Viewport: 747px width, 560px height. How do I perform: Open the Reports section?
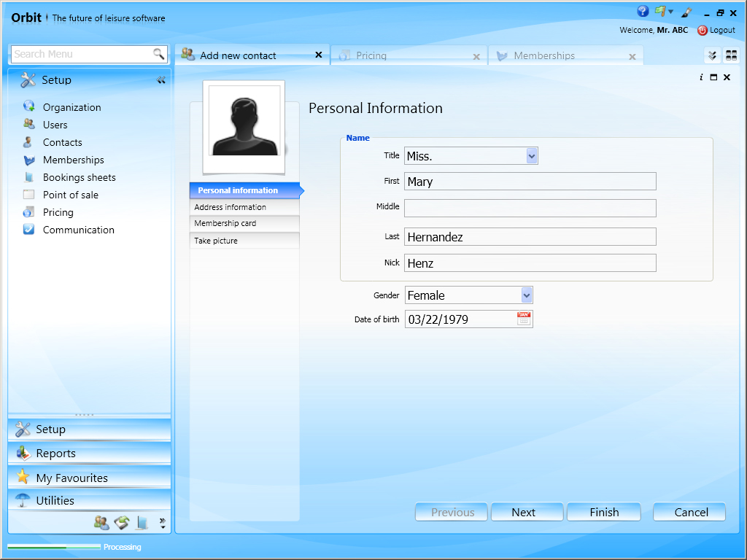[x=90, y=454]
